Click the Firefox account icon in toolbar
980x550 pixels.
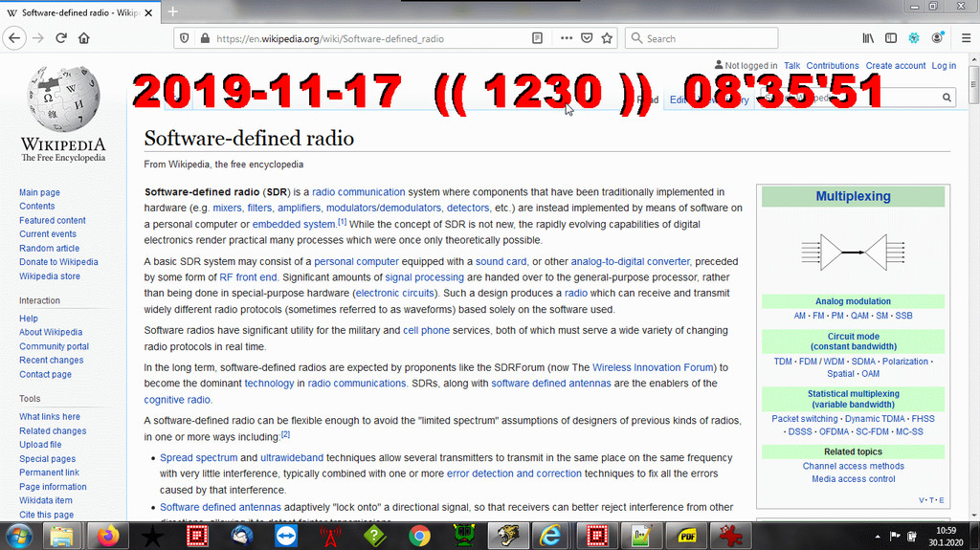pyautogui.click(x=938, y=38)
